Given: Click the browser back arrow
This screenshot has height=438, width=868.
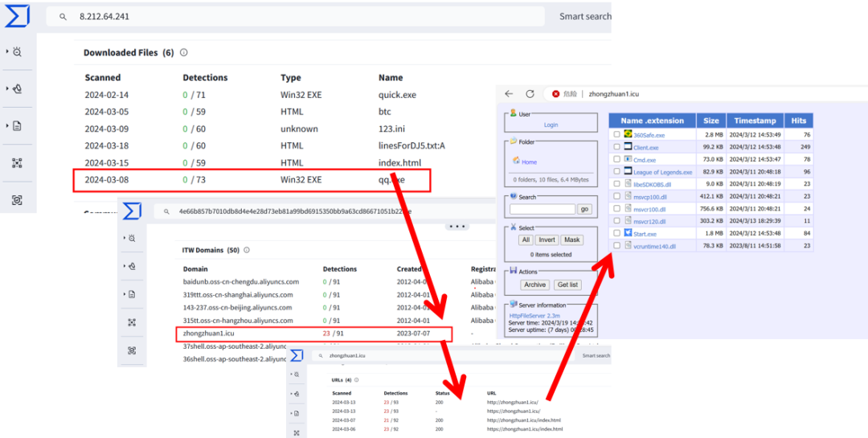Looking at the screenshot, I should (509, 94).
